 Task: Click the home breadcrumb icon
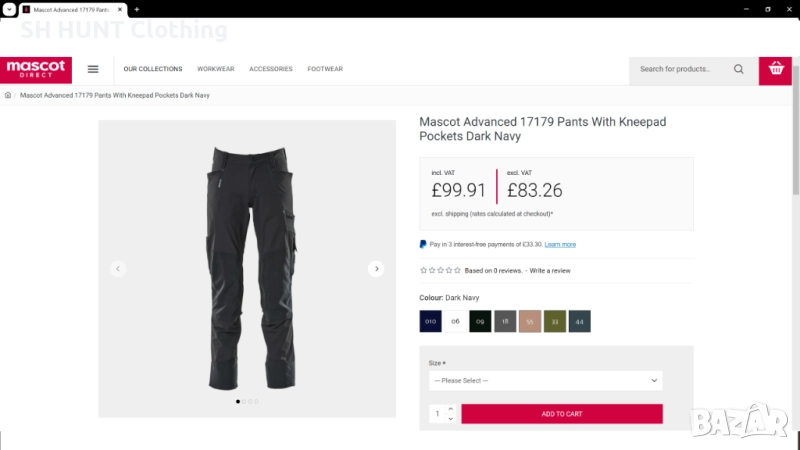point(8,95)
